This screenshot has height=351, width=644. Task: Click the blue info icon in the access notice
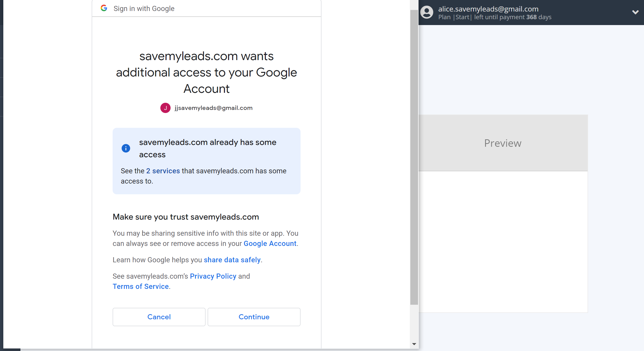pos(126,148)
